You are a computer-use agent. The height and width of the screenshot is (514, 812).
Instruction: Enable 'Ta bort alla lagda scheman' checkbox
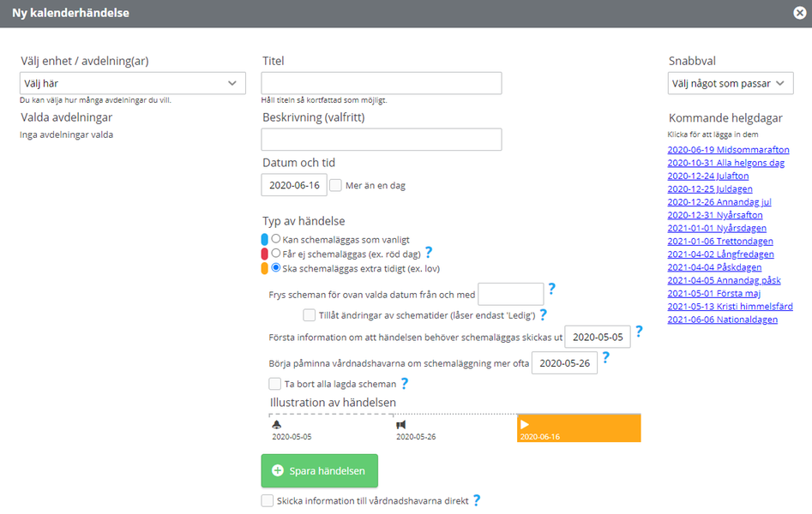tap(274, 384)
